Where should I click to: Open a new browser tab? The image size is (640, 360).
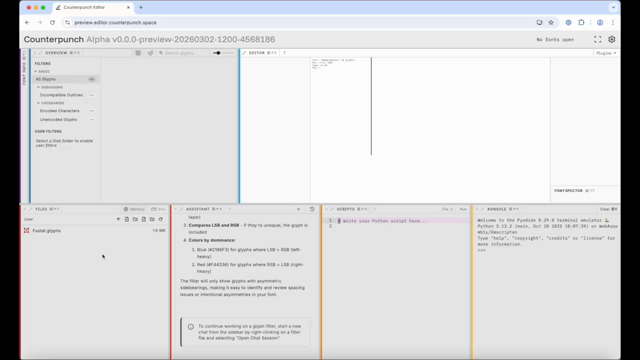141,7
